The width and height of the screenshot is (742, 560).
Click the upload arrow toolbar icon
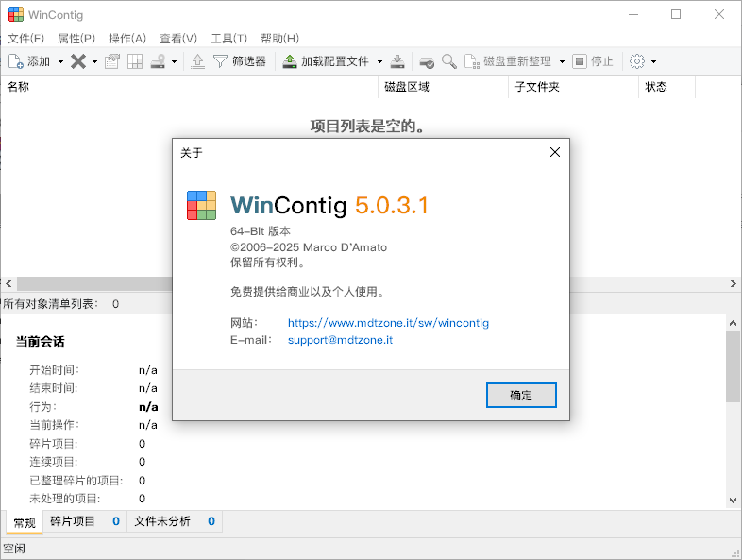198,61
